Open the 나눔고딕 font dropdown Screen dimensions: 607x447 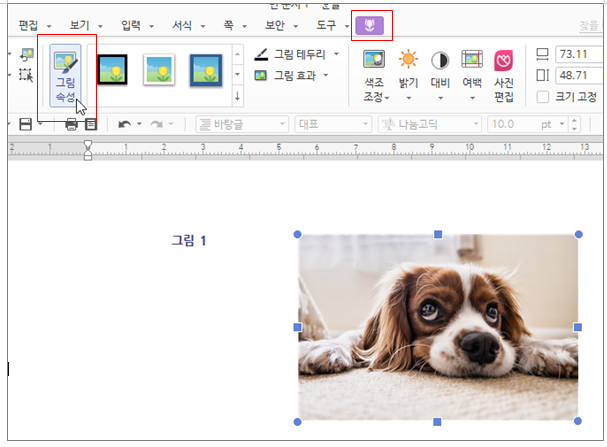click(x=430, y=125)
